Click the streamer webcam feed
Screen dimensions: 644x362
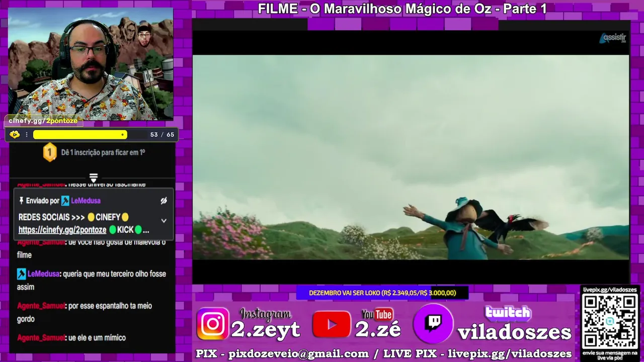coord(91,63)
